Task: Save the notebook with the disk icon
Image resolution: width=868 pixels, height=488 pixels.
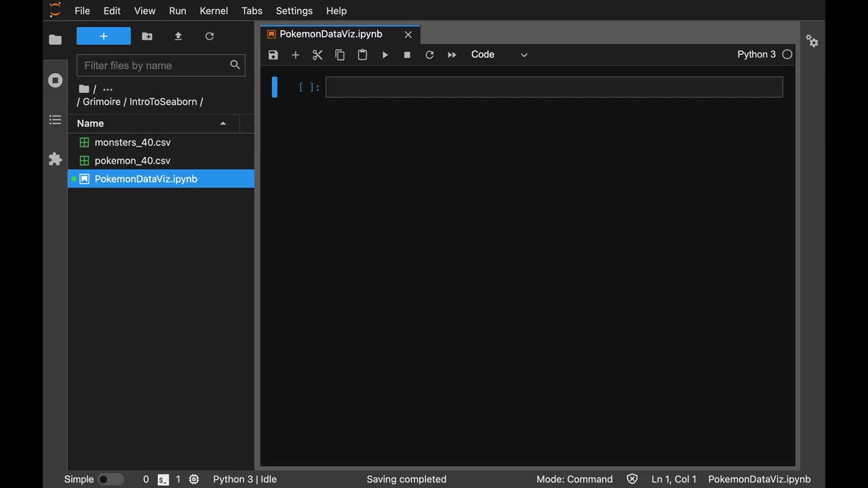Action: point(273,55)
